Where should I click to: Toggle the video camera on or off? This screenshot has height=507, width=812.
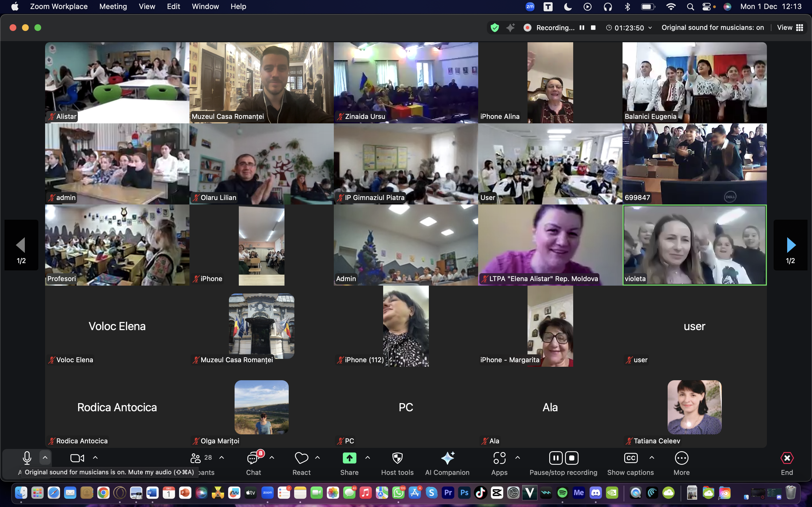coord(77,458)
